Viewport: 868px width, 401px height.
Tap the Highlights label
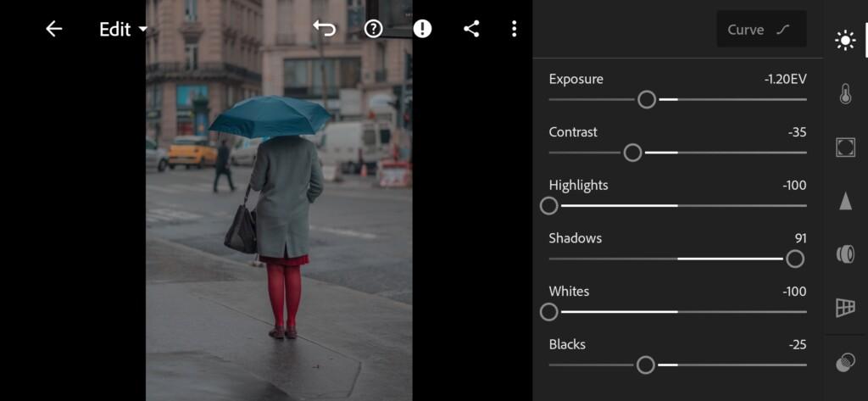pos(578,186)
